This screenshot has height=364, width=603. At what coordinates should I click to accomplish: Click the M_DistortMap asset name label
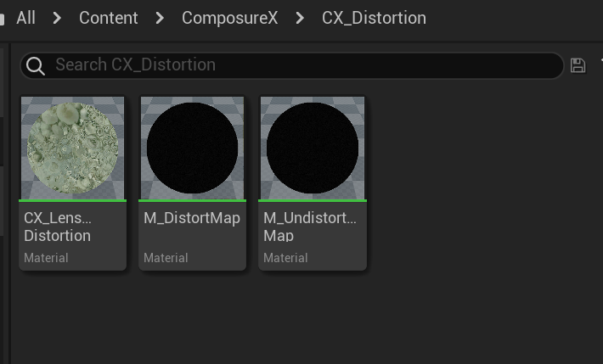(x=192, y=218)
